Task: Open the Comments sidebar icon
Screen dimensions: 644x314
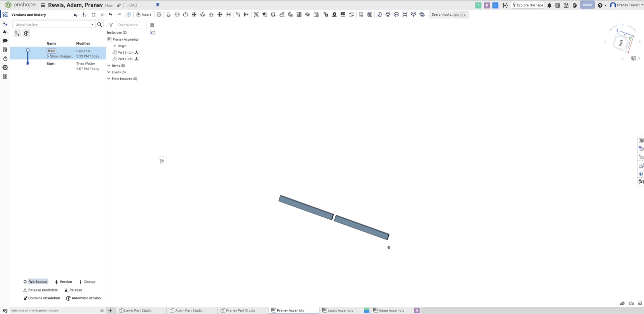Action: [5, 41]
